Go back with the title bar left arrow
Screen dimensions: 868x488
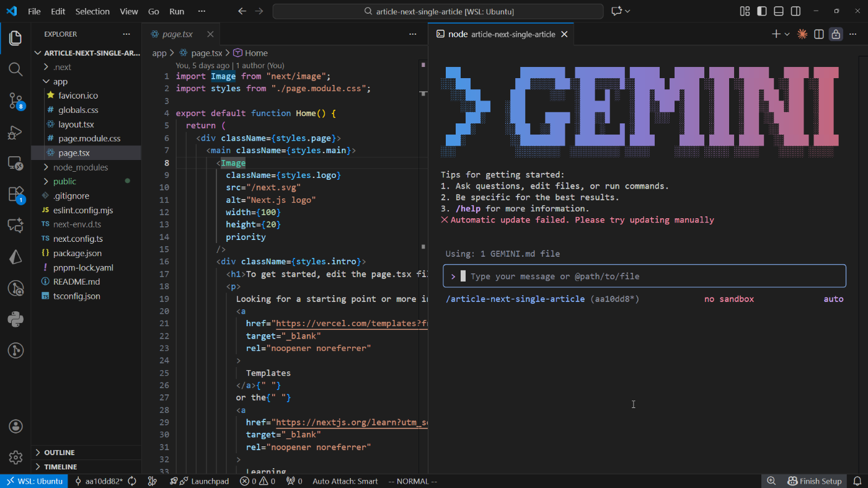242,11
